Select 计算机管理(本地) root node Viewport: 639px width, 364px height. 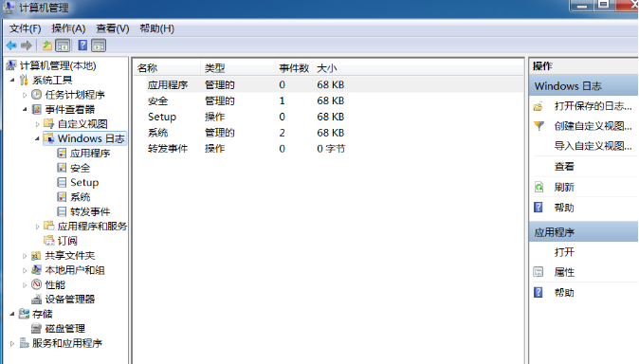point(58,65)
